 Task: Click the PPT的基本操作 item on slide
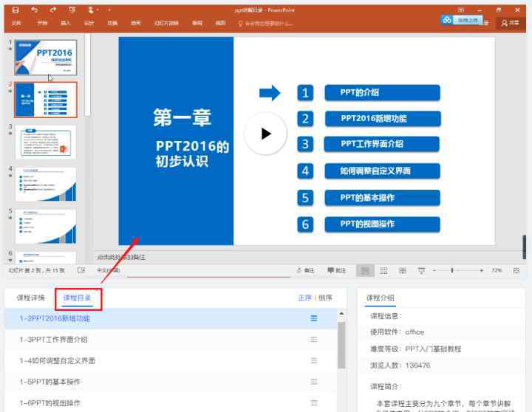coord(383,198)
